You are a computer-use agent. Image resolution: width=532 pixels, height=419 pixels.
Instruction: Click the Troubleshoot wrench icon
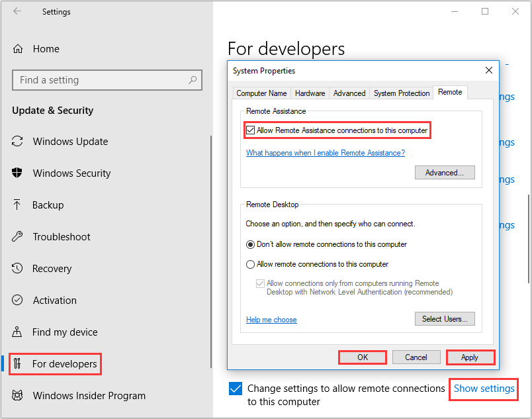click(x=18, y=237)
